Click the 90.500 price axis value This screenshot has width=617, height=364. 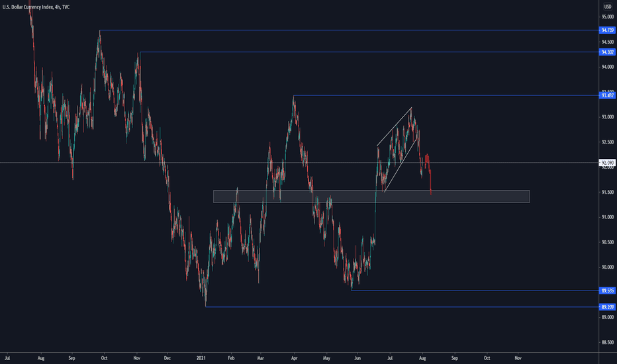click(x=607, y=242)
